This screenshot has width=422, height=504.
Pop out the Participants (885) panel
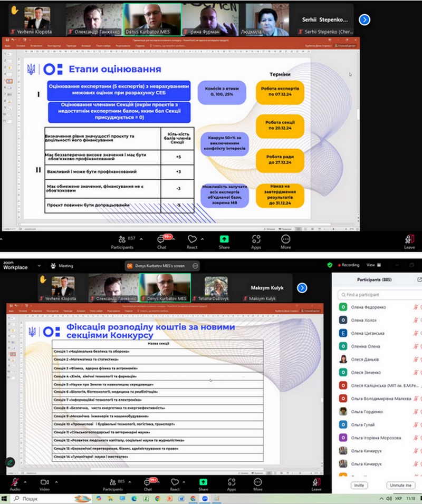419,279
